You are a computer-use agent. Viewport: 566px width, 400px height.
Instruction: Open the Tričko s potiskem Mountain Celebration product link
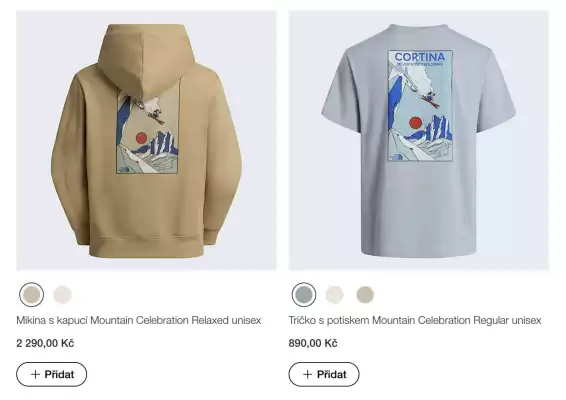tap(415, 320)
